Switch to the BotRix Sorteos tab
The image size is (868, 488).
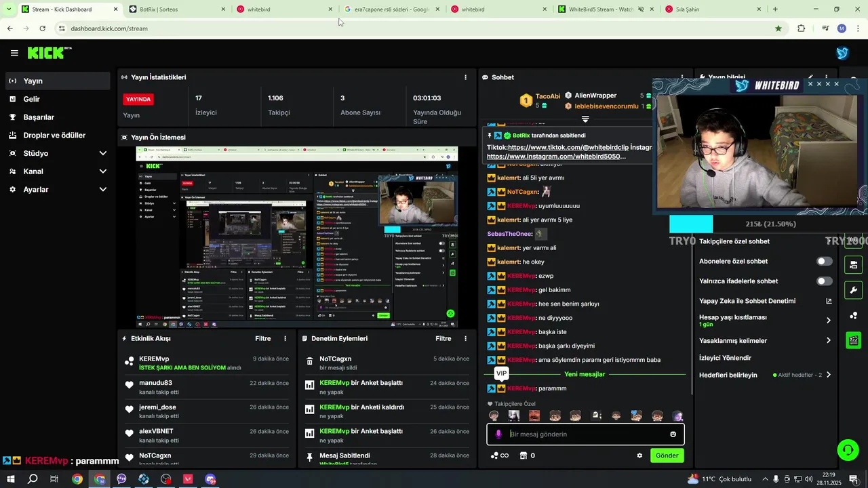pos(176,9)
